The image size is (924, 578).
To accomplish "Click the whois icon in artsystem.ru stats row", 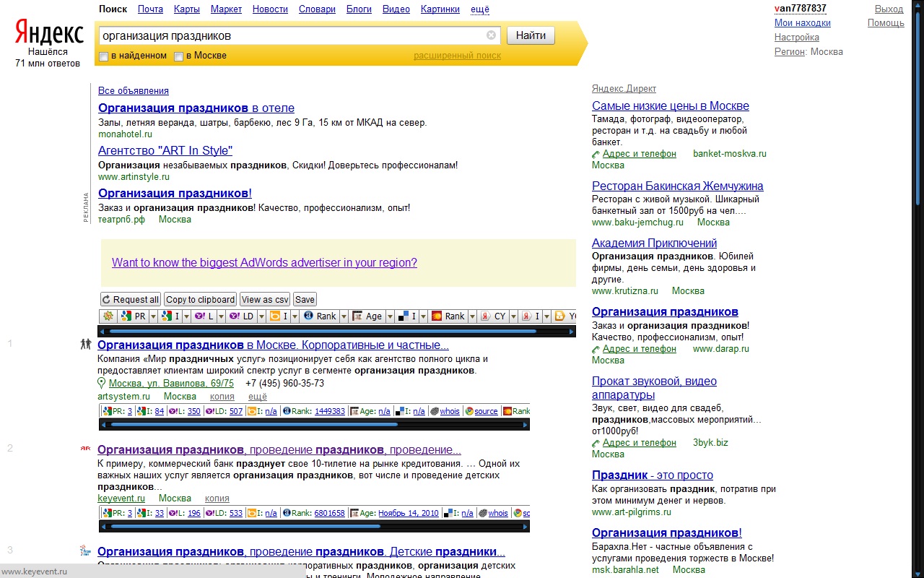I will click(435, 411).
